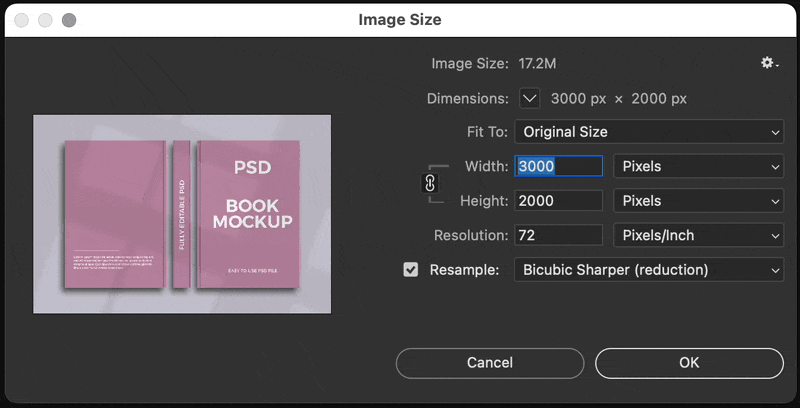Screen dimensions: 800x408
Task: Uncheck the Resample checkbox
Action: click(411, 270)
